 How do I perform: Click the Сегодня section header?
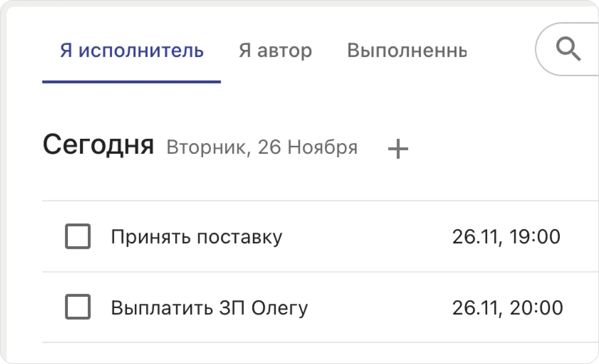point(99,149)
